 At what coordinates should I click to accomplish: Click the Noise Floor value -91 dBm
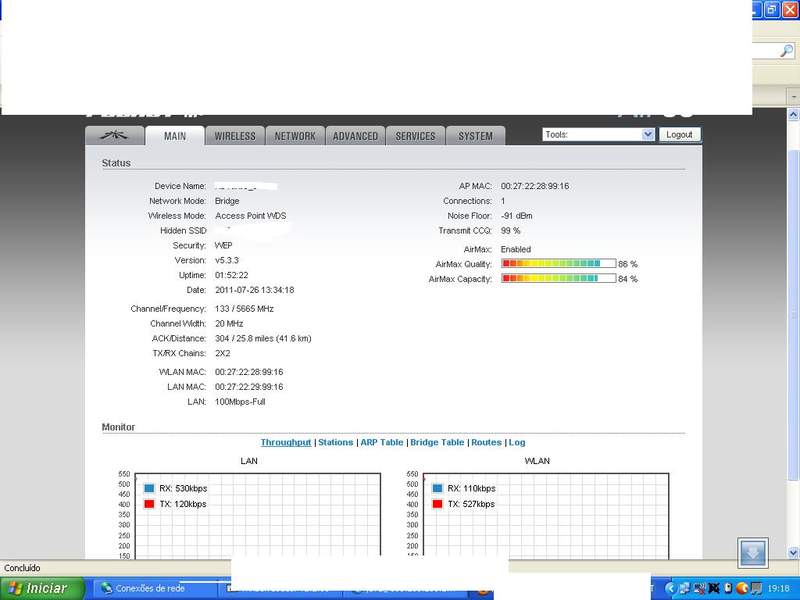516,216
